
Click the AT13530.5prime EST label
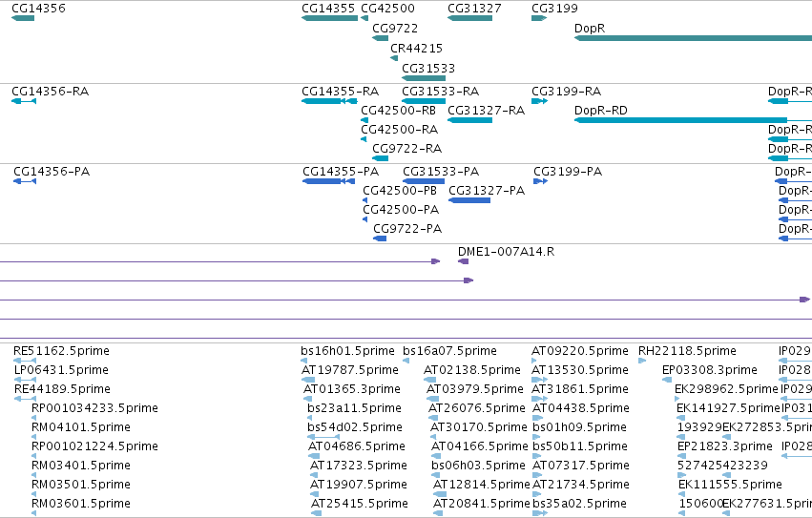coord(580,370)
